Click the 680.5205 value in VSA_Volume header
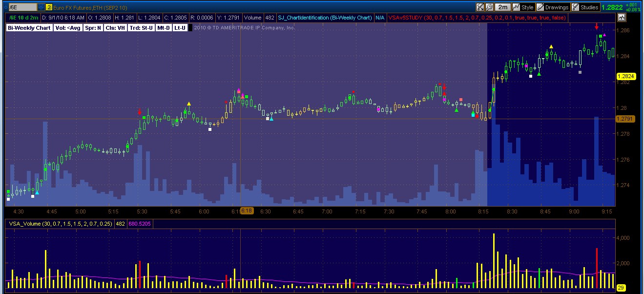The width and height of the screenshot is (644, 294). pyautogui.click(x=139, y=224)
